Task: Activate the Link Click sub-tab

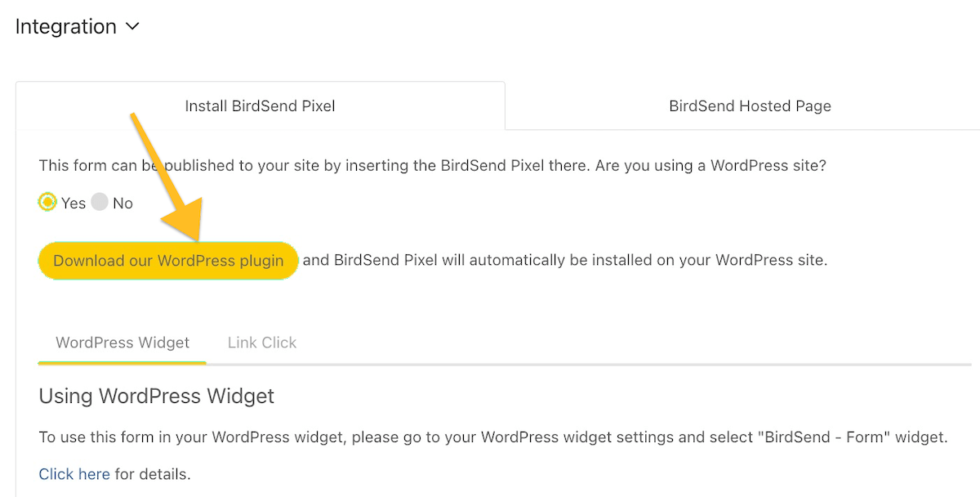Action: coord(261,342)
